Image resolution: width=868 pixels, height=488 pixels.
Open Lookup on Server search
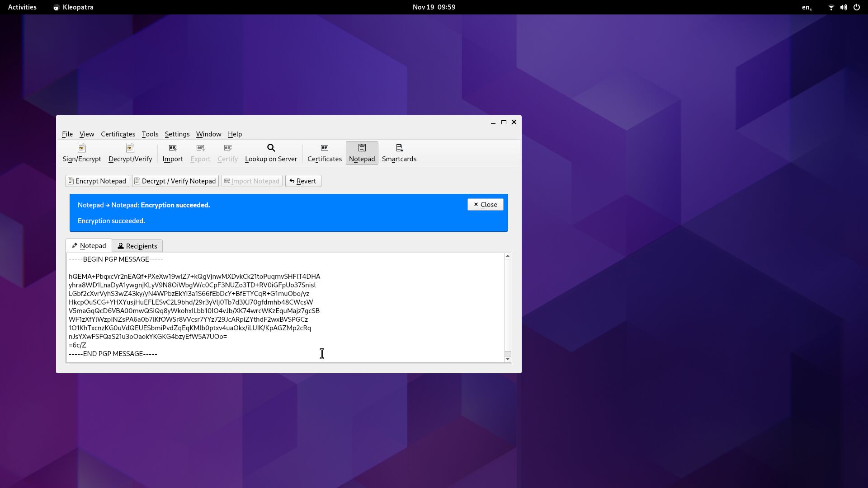coord(271,153)
